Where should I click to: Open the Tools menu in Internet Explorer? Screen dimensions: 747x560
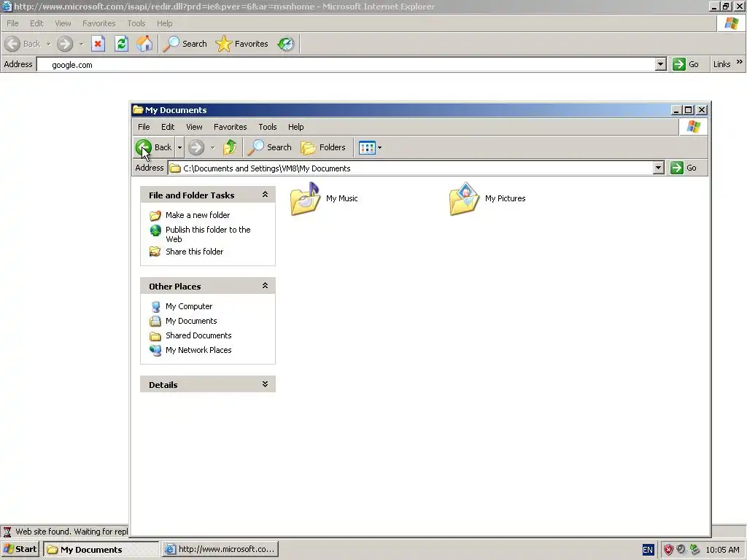click(136, 23)
